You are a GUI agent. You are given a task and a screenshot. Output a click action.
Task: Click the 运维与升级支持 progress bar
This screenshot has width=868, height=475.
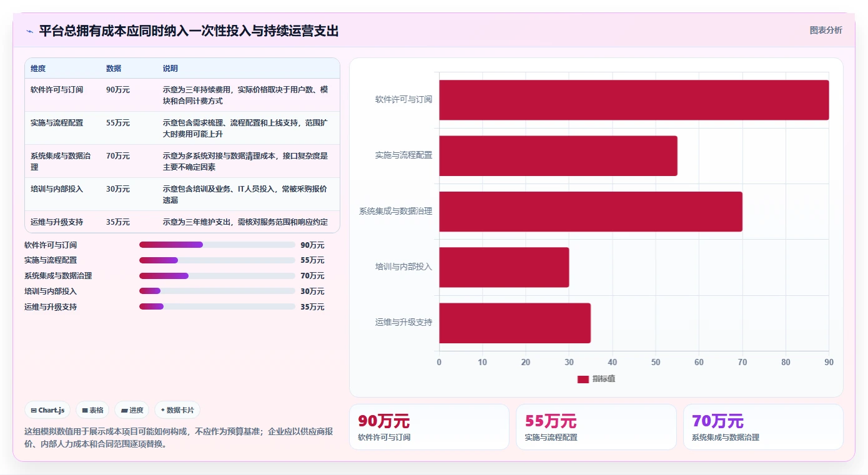point(217,306)
